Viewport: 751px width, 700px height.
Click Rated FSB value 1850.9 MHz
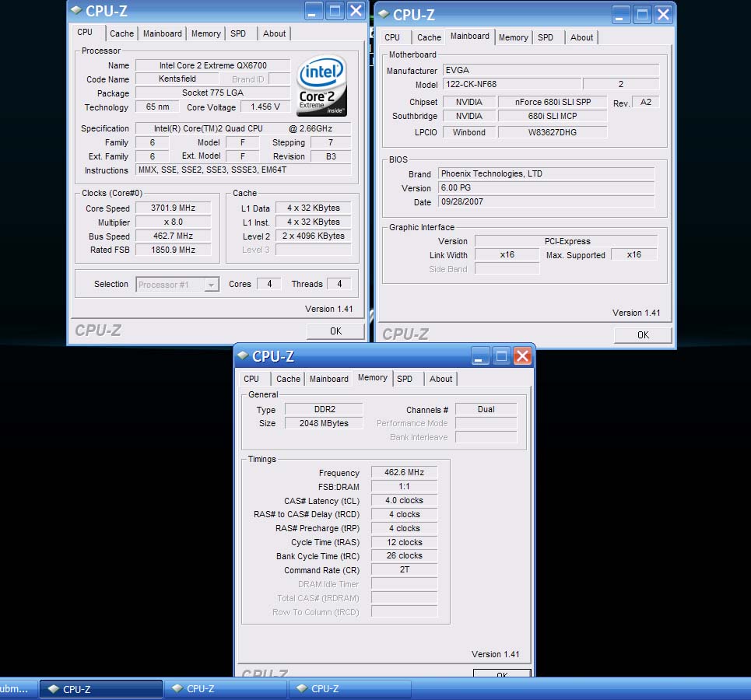[174, 250]
